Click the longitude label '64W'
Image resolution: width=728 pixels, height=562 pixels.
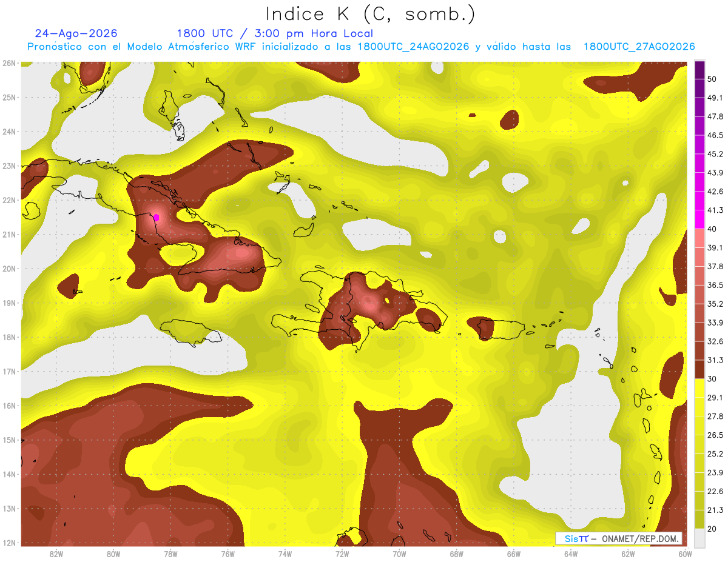570,554
